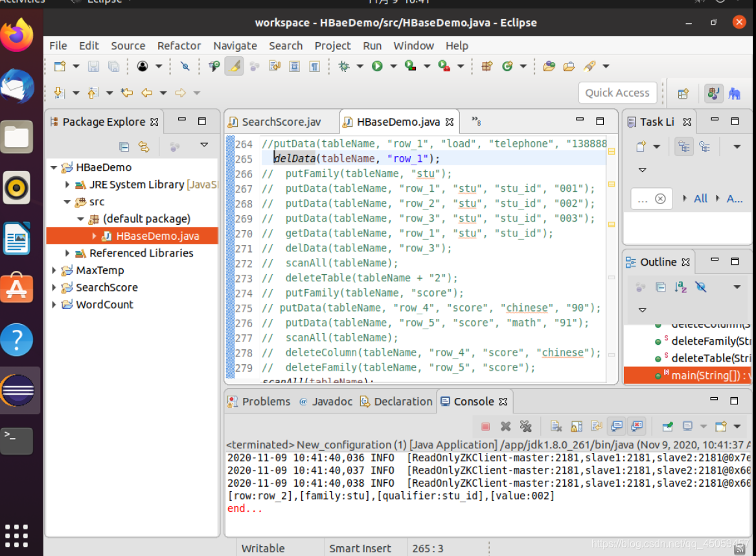Click the Save All toolbar icon
The height and width of the screenshot is (556, 756).
pyautogui.click(x=114, y=66)
